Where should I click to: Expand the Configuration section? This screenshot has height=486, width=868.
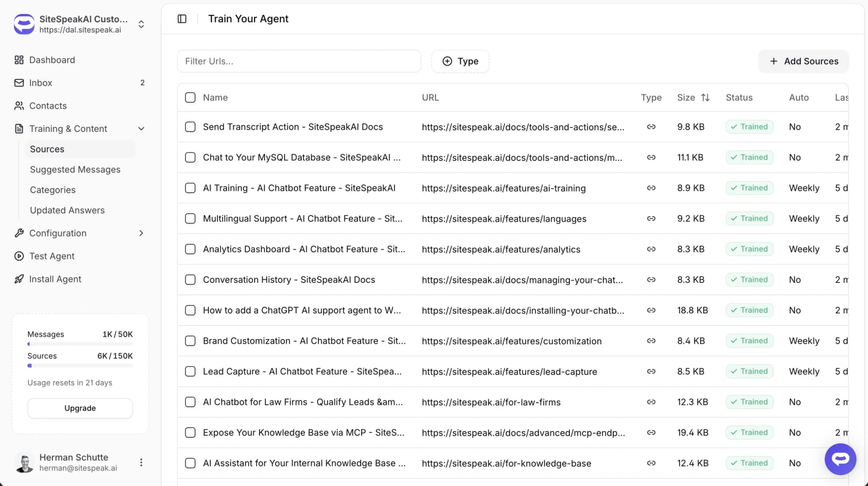(x=141, y=233)
